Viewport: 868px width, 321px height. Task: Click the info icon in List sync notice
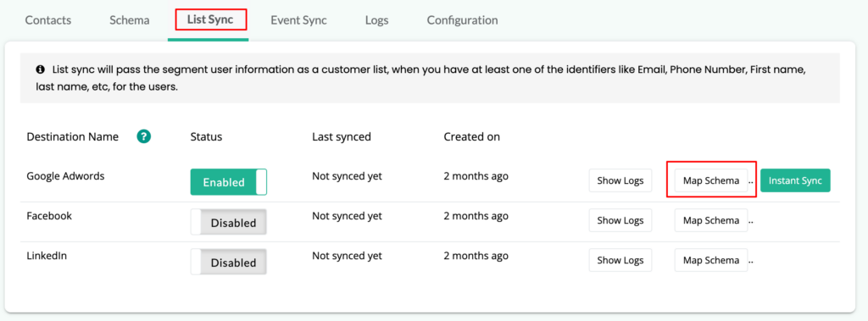41,69
